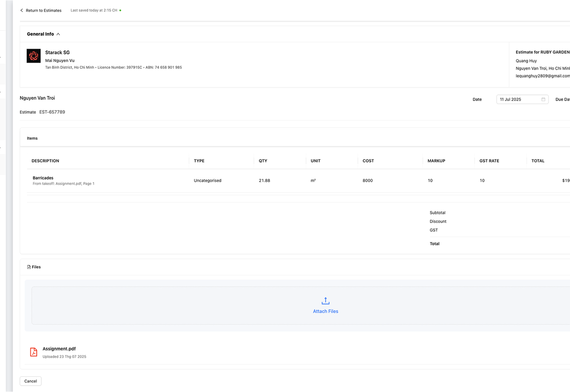Click the DESCRIPTION column header
Screen dimensions: 570x392
[x=45, y=161]
